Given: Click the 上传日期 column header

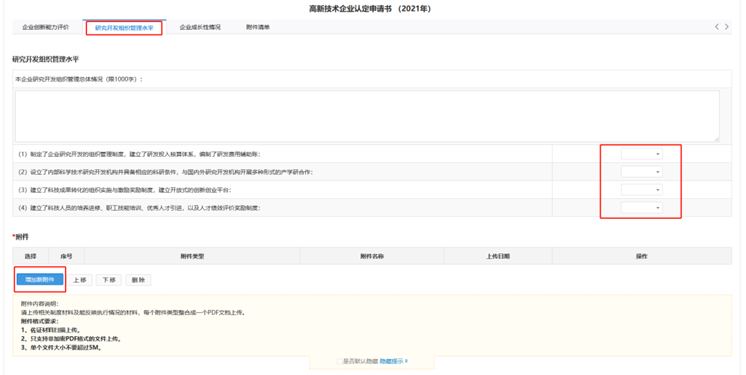Looking at the screenshot, I should tap(498, 256).
